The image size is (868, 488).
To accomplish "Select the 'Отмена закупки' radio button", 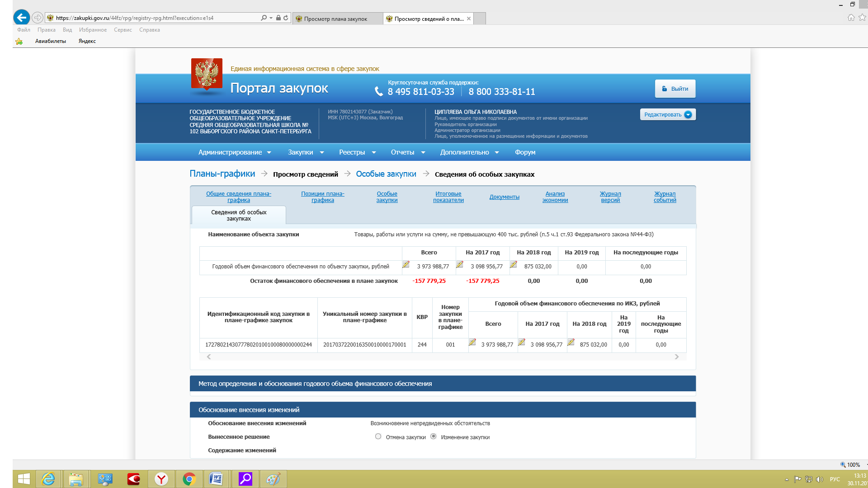I will click(378, 436).
